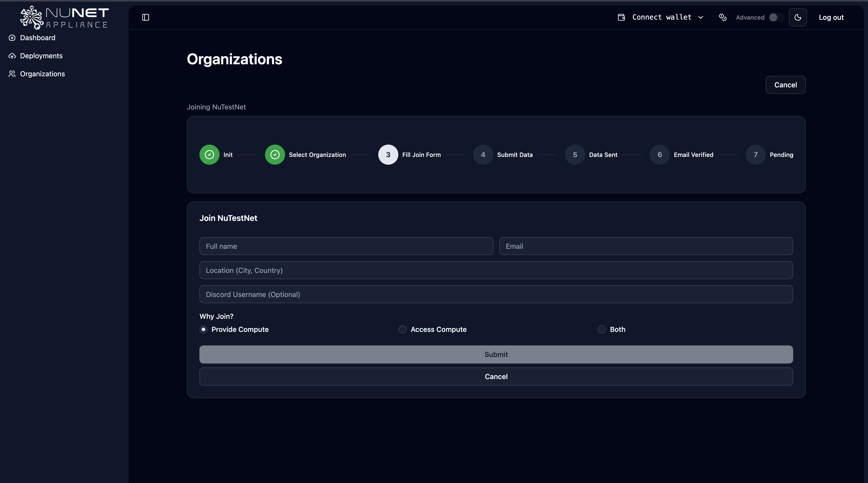Select the Both radio option

[602, 329]
